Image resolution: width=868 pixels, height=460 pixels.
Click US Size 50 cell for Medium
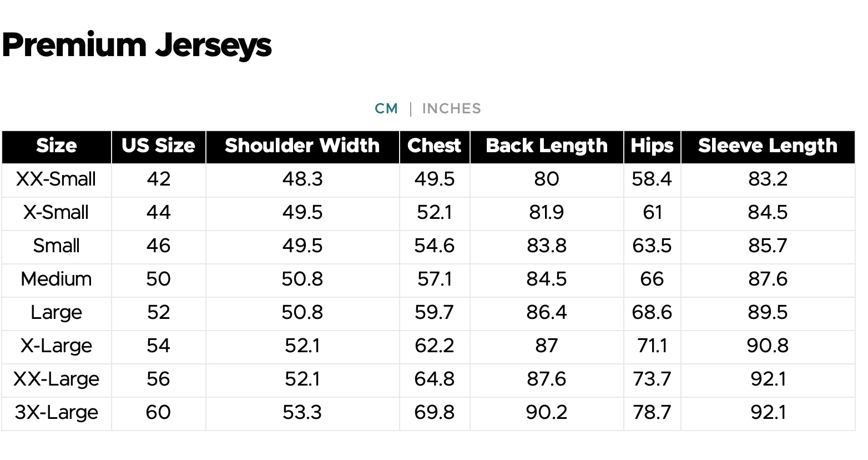click(158, 279)
